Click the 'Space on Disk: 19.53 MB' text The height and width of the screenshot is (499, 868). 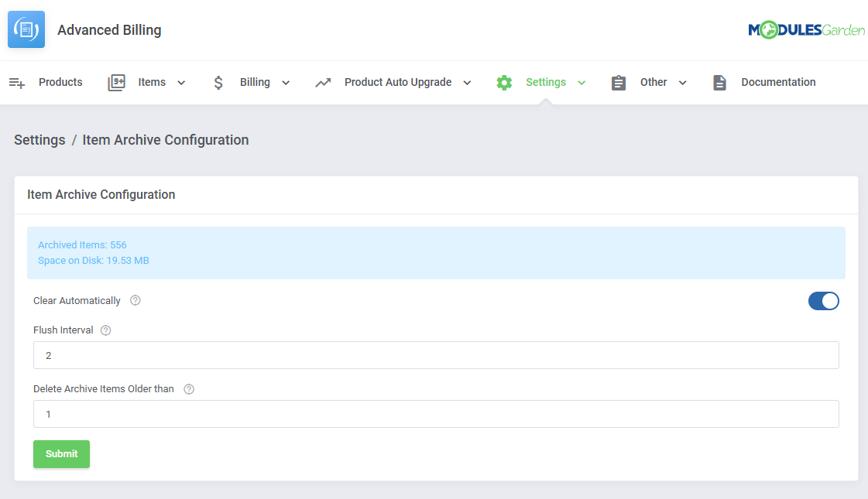94,260
